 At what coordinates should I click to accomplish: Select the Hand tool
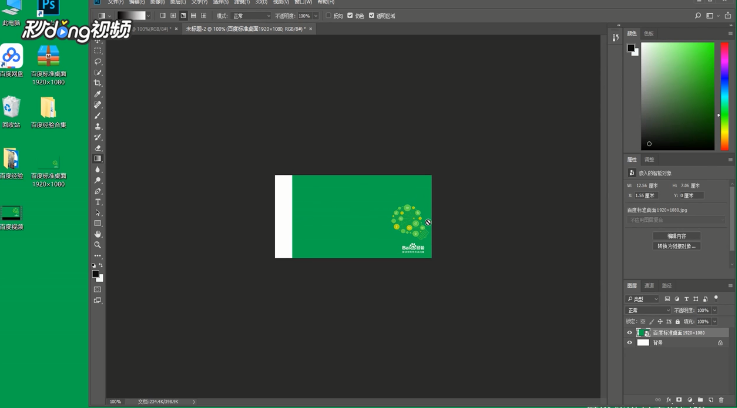98,234
